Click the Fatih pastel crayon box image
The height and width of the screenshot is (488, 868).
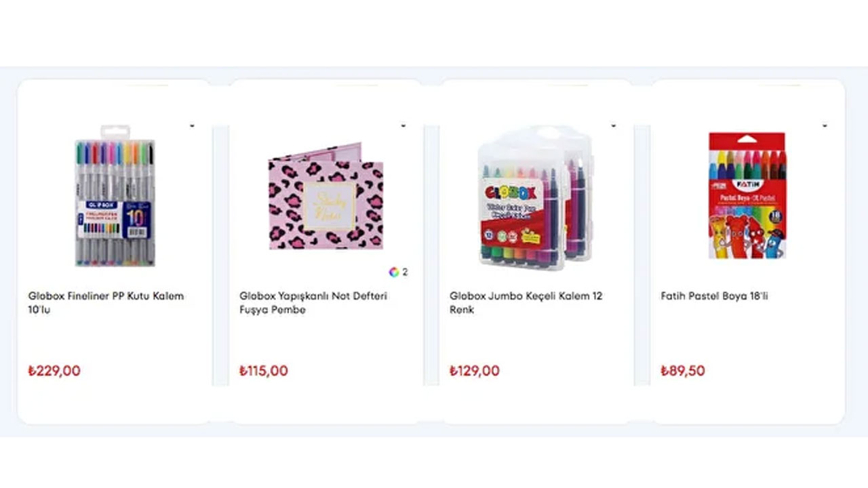coord(747,195)
